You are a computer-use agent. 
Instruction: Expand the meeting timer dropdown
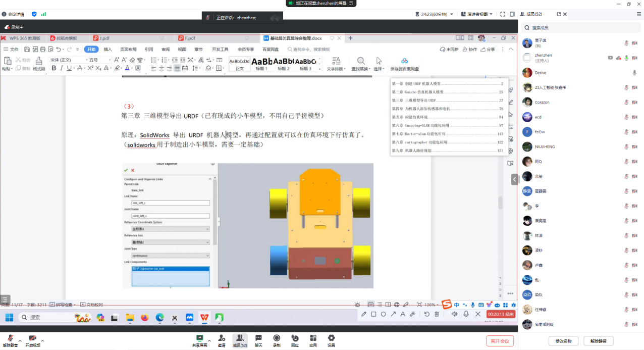click(451, 14)
